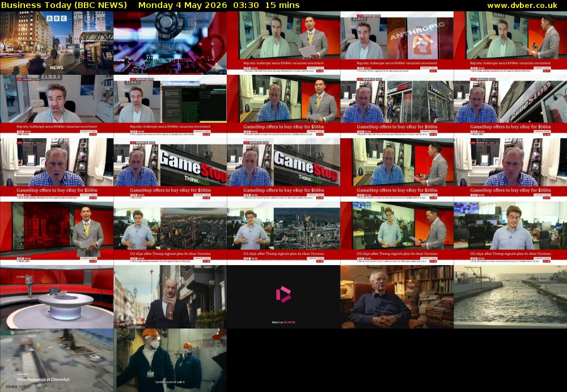Open the wide studio shot with round desk

click(57, 297)
